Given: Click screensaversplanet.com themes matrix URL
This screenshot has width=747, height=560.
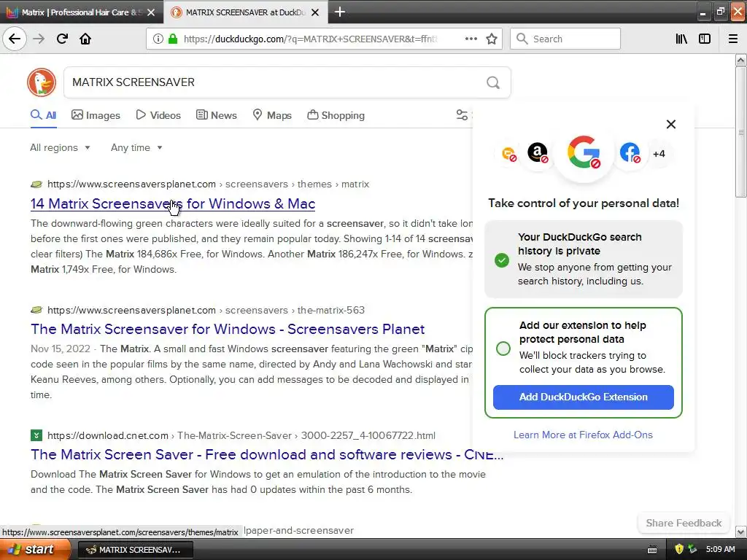Looking at the screenshot, I should pyautogui.click(x=208, y=184).
